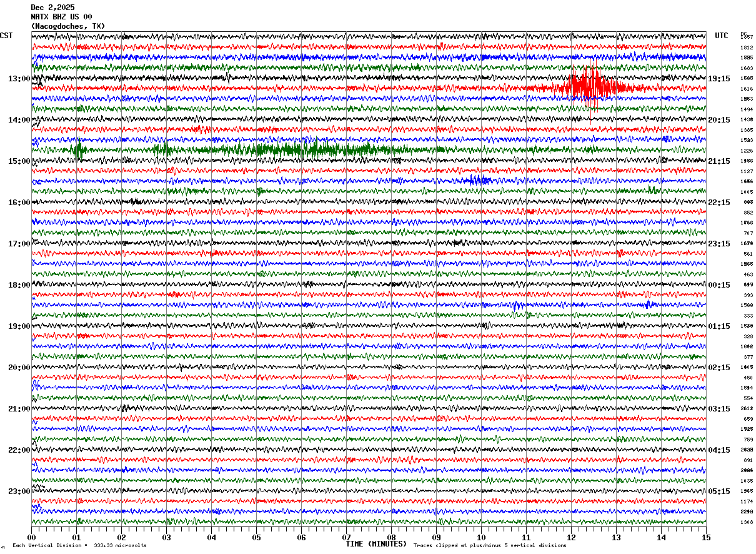The height and width of the screenshot is (554, 756).
Task: Click the 'TIME (MINUTES)' axis title
Action: (x=376, y=544)
